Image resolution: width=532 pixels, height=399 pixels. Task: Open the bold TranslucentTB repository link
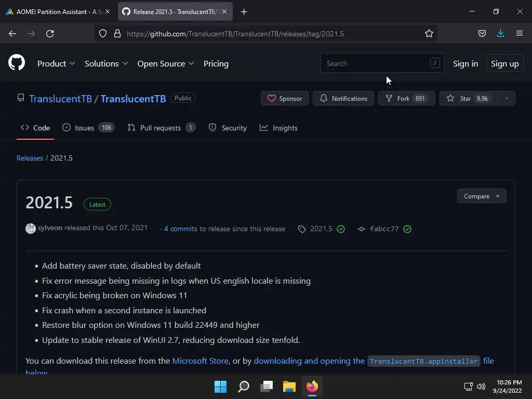click(133, 98)
